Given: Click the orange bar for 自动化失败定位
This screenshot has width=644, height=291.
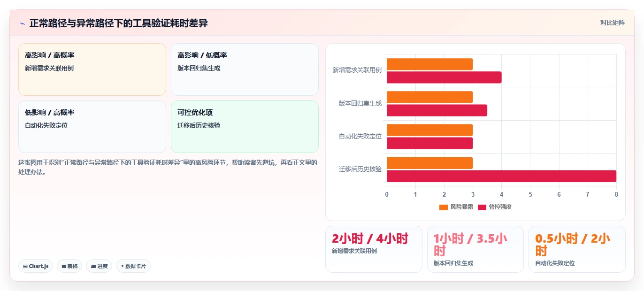Looking at the screenshot, I should (429, 130).
